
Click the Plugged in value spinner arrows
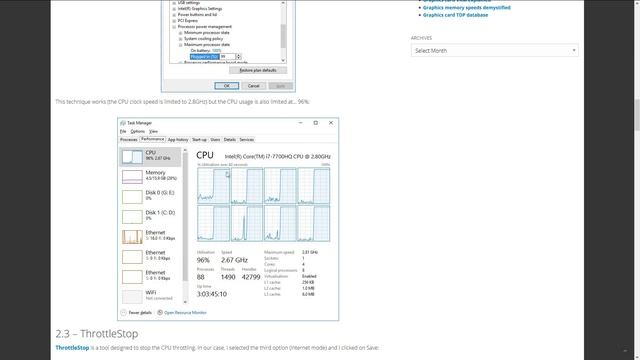tap(238, 56)
